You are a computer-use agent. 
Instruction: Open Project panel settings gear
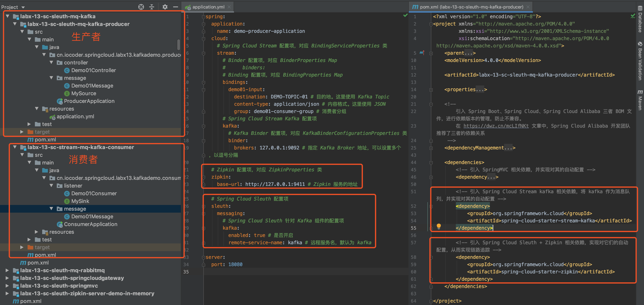[x=165, y=7]
